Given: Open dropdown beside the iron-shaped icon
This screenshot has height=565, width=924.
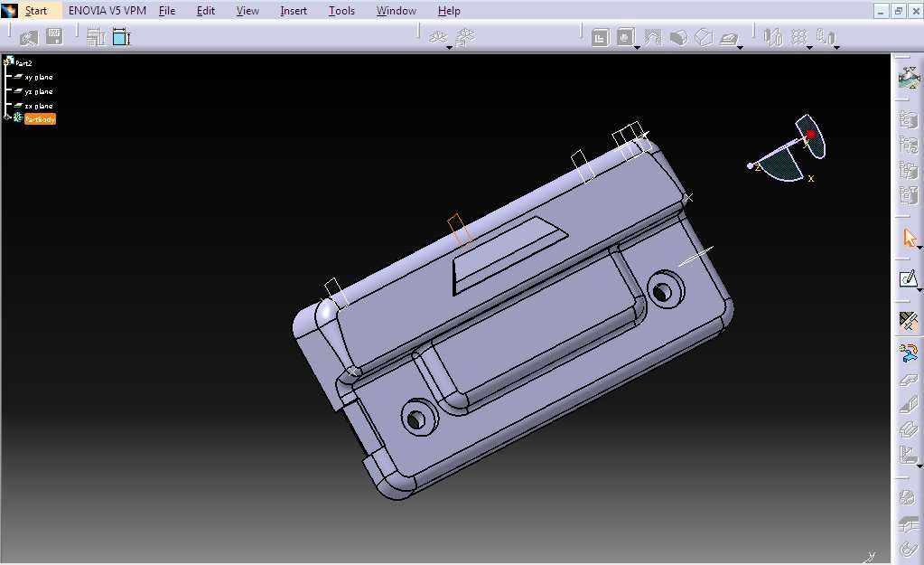Looking at the screenshot, I should (741, 47).
